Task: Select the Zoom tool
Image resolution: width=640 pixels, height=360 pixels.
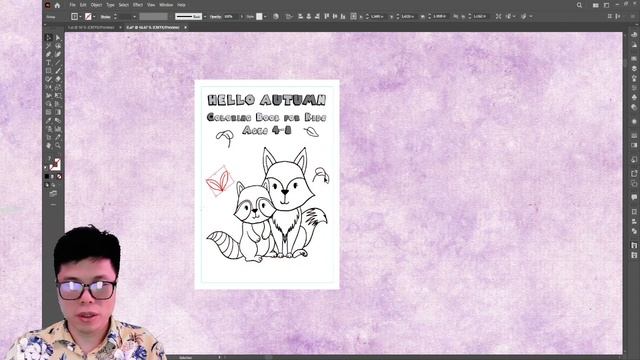Action: point(58,145)
